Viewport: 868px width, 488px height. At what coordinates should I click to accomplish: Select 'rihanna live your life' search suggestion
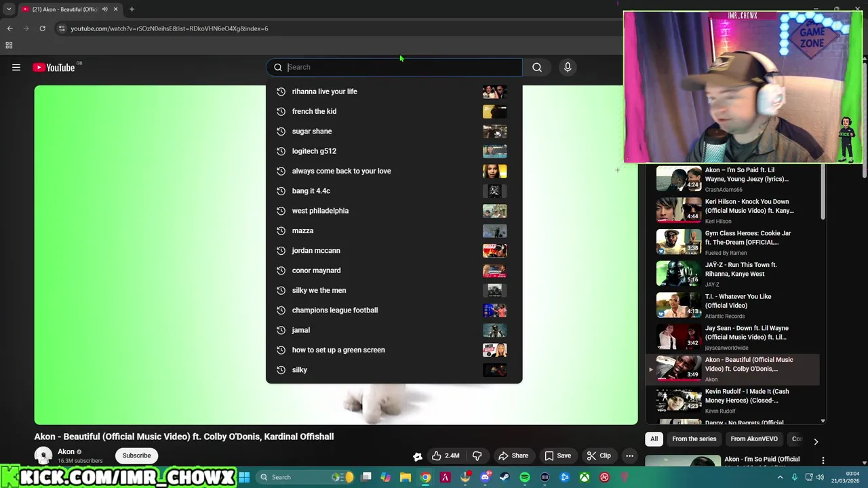[394, 91]
